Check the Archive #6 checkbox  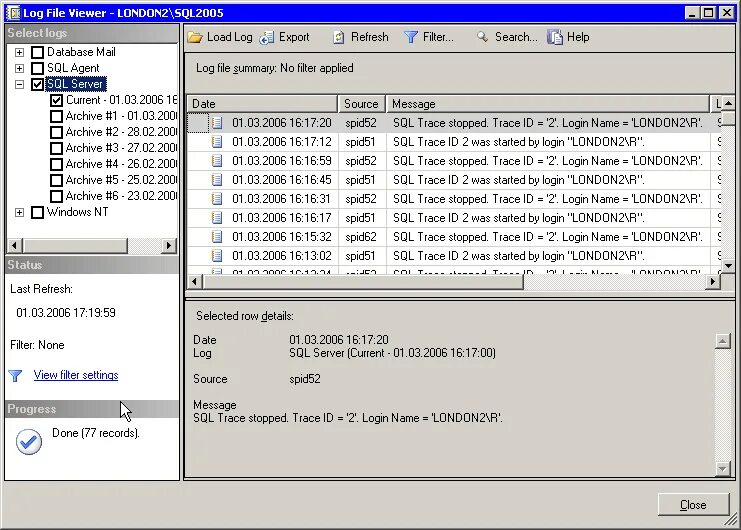(56, 197)
